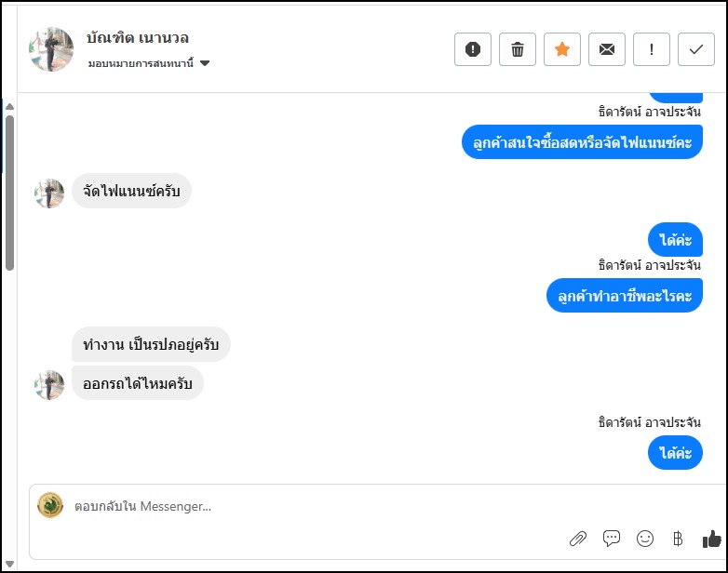The width and height of the screenshot is (728, 573).
Task: Toggle the orange star on this conversation
Action: 562,49
